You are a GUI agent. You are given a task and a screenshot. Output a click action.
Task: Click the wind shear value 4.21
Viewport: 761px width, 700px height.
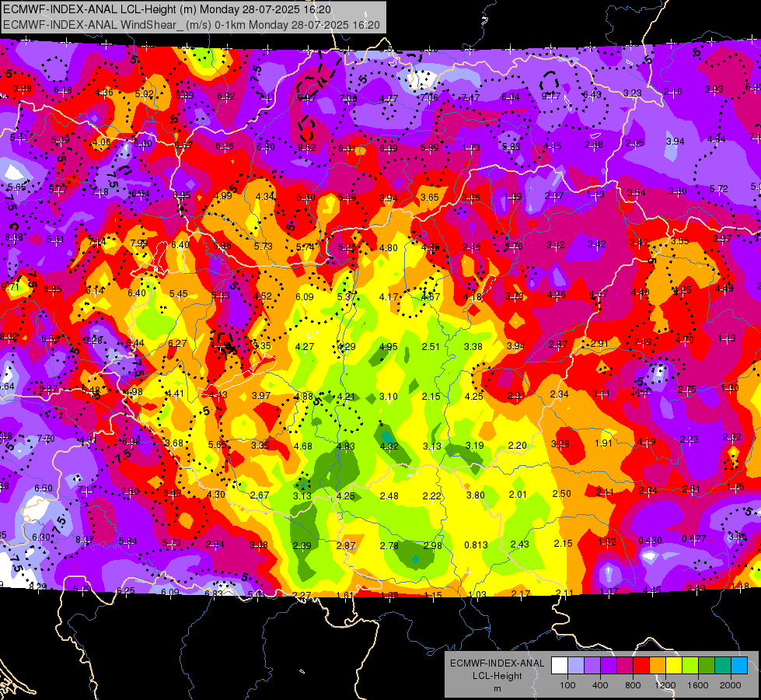(x=346, y=397)
